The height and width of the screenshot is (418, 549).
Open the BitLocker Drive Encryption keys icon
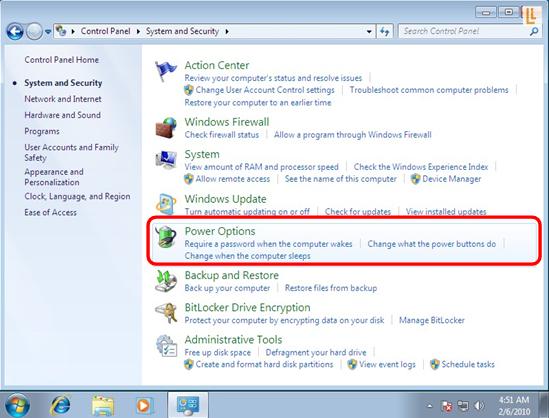(x=166, y=313)
